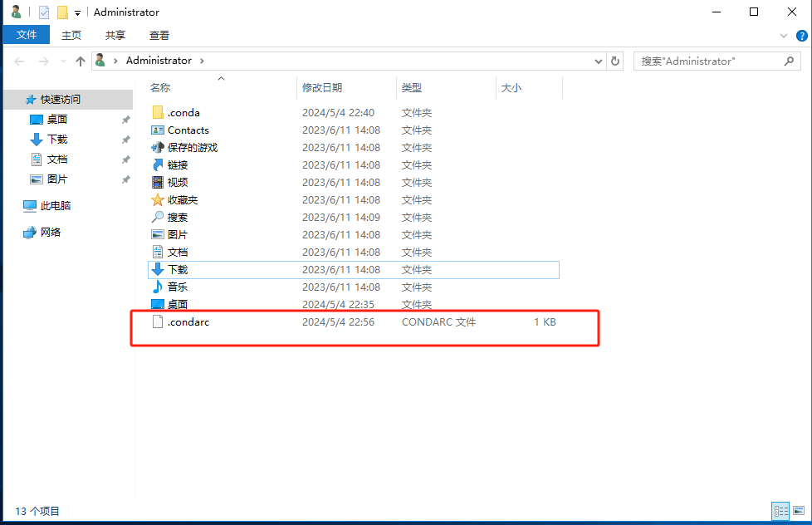Viewport: 812px width, 525px height.
Task: Click pin icon next to sidebar 图片
Action: (x=125, y=179)
